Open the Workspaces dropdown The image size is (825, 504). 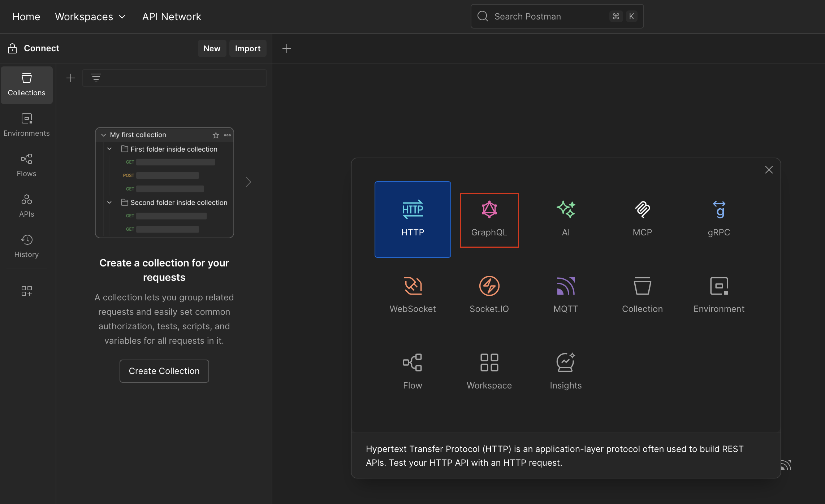tap(90, 17)
